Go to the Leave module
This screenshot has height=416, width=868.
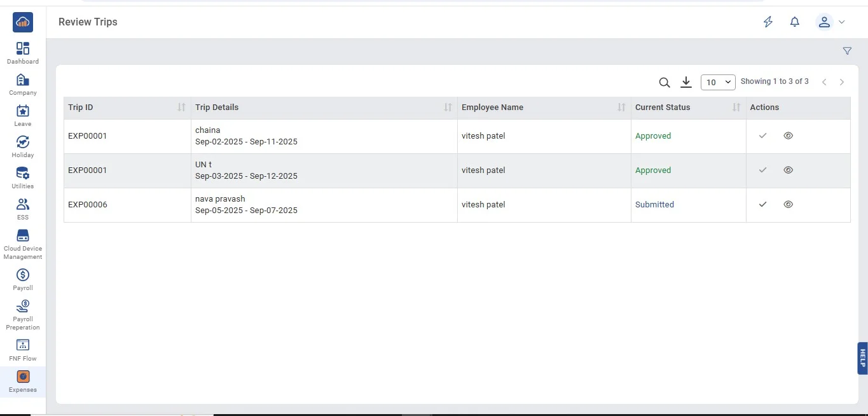tap(23, 115)
